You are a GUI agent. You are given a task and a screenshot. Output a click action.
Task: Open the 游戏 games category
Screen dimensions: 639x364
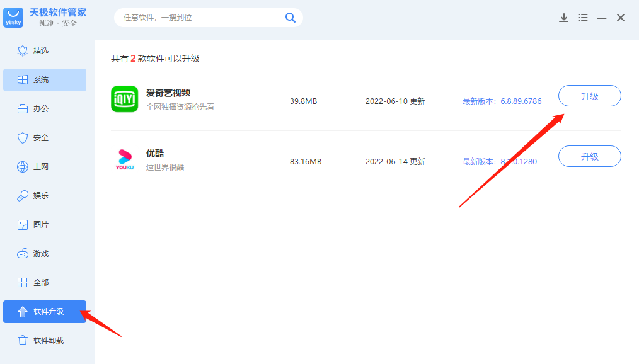click(x=45, y=254)
